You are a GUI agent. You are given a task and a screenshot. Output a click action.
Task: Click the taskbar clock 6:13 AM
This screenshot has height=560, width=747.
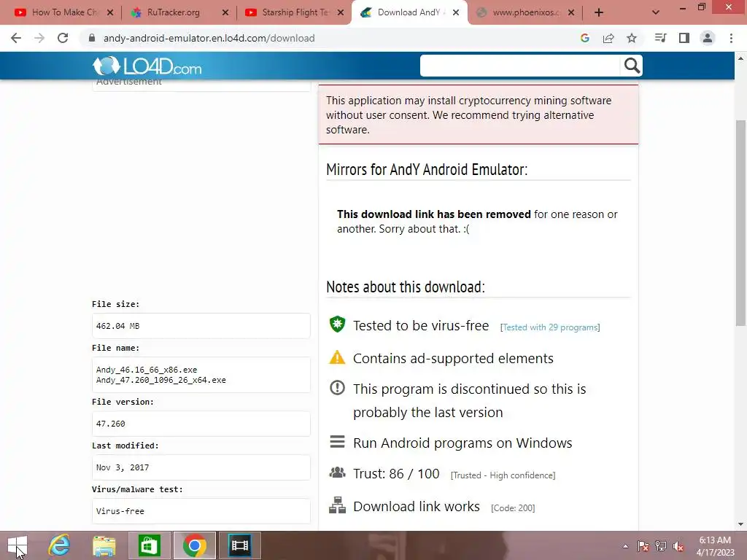[715, 540]
